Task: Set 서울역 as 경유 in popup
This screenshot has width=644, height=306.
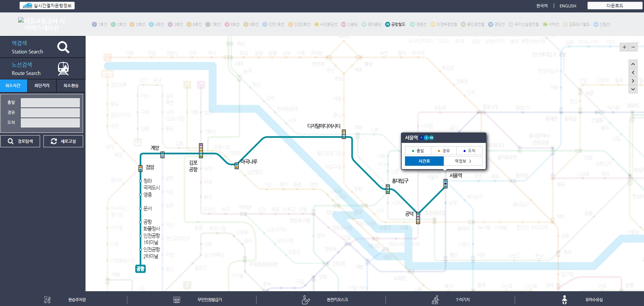Action: [444, 151]
